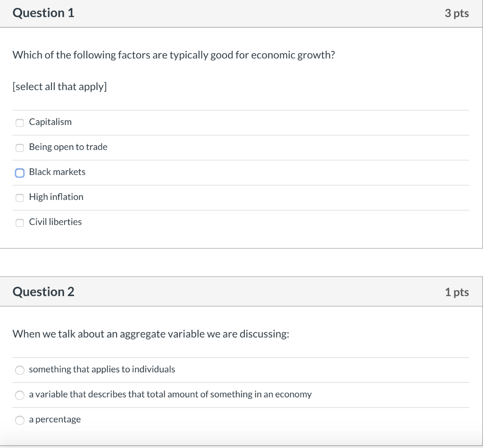483x448 pixels.
Task: Click the Question 1 heading
Action: coord(43,13)
